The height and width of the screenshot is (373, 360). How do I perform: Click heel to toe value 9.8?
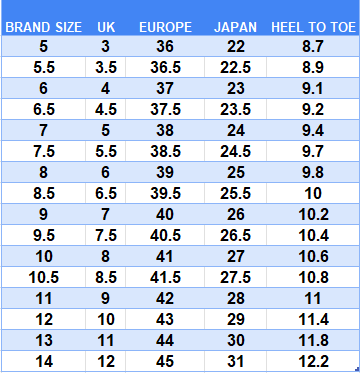[313, 172]
